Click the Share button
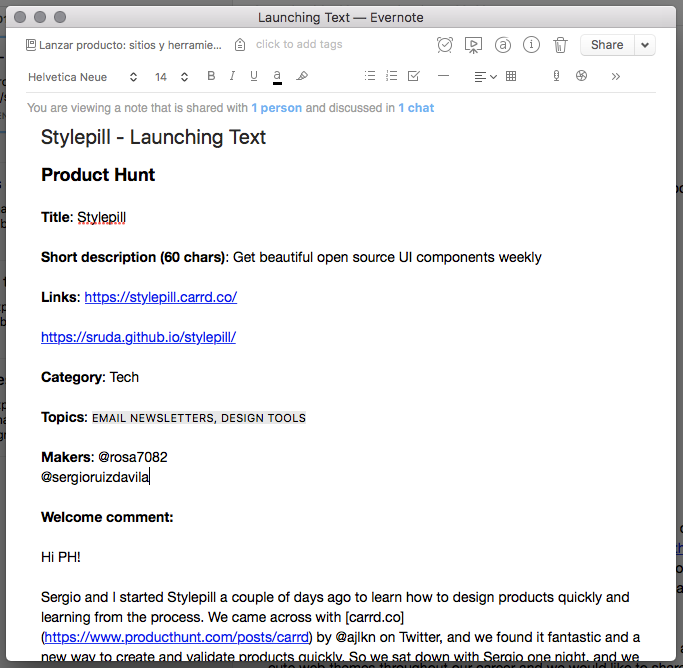This screenshot has width=683, height=668. 607,45
